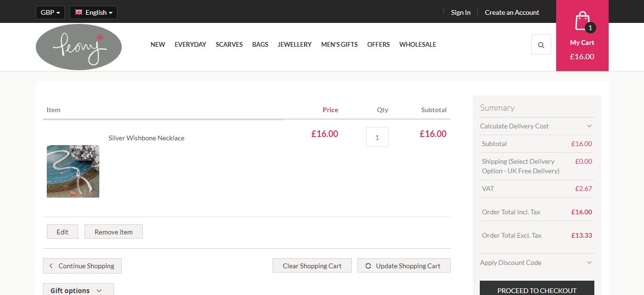Open the SCARVES menu category

pyautogui.click(x=229, y=44)
